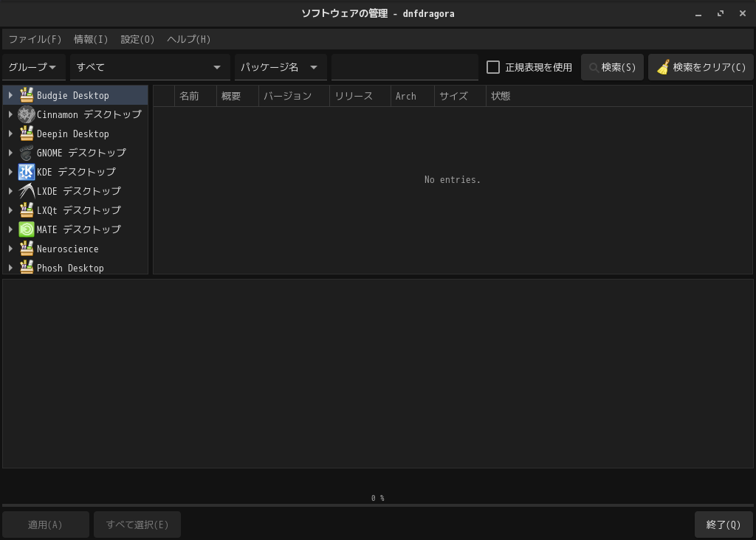Viewport: 756px width, 540px height.
Task: Expand the KDE デスクトップ tree node
Action: [10, 172]
